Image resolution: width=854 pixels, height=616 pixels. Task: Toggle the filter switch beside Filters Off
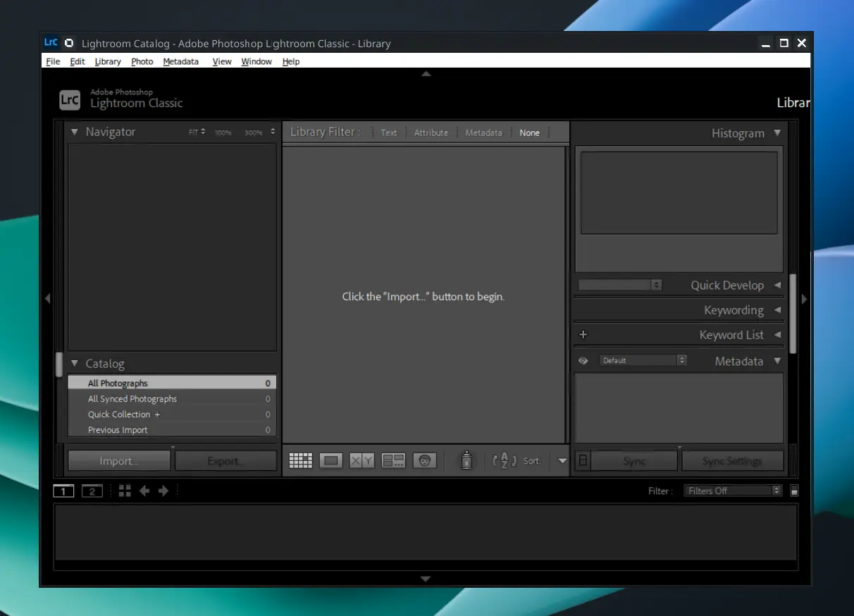tap(794, 491)
